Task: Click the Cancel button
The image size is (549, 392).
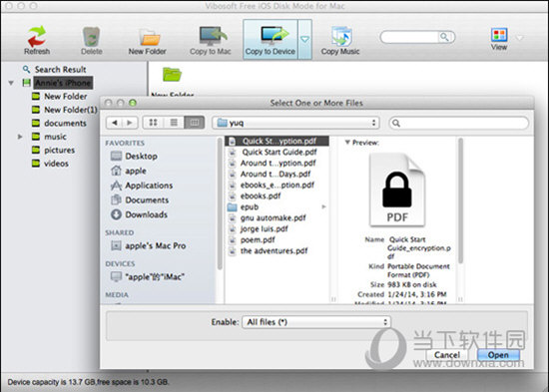Action: pos(447,355)
